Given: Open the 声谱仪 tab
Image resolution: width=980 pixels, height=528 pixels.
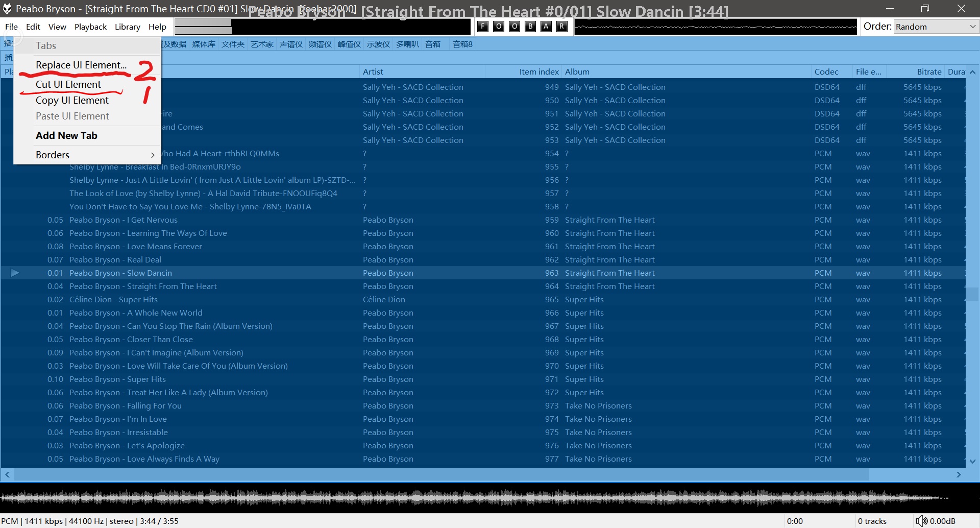Looking at the screenshot, I should 291,44.
